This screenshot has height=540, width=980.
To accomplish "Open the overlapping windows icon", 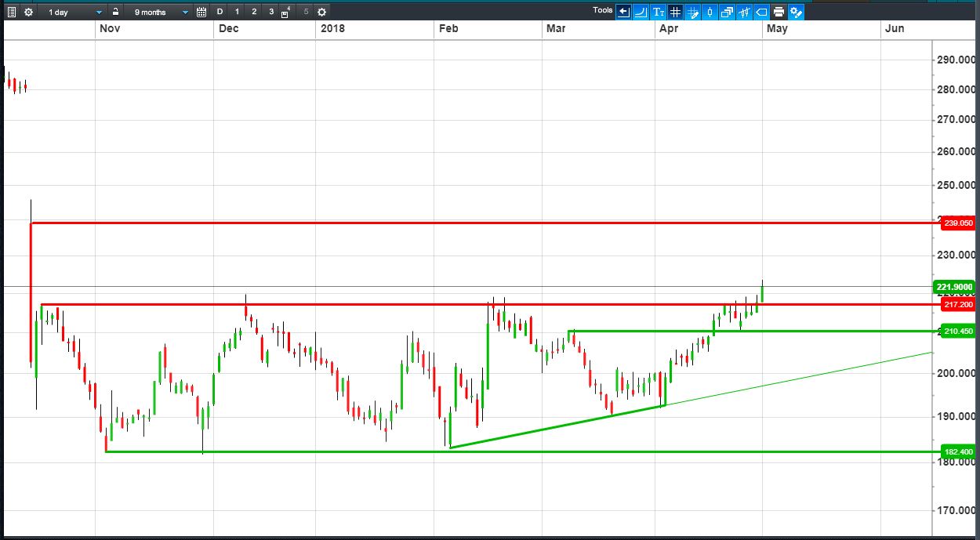I will tap(727, 12).
